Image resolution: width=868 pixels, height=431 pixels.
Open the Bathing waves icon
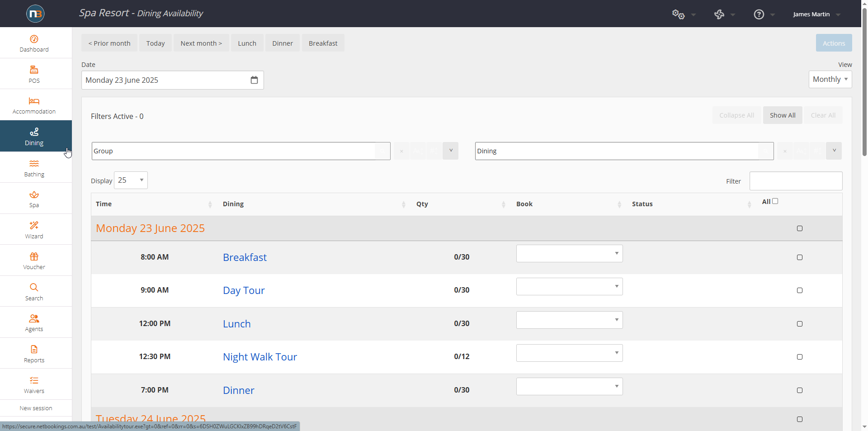point(34,163)
